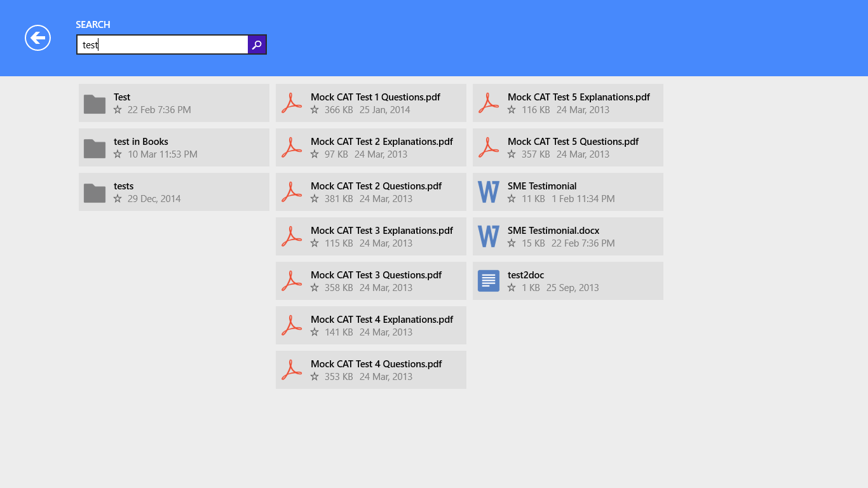Star the 'test in Books' folder
868x488 pixels.
pyautogui.click(x=118, y=154)
